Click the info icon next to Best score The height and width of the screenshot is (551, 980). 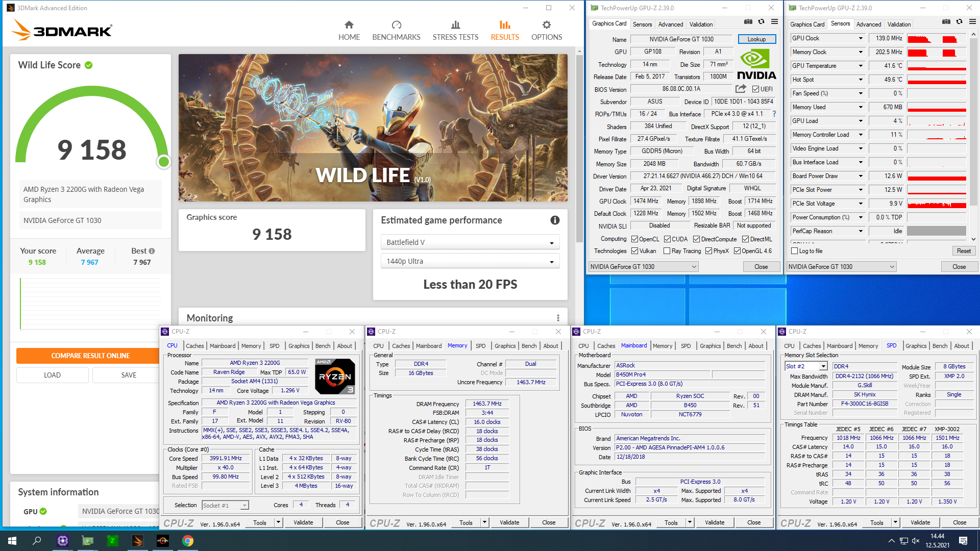pos(152,251)
